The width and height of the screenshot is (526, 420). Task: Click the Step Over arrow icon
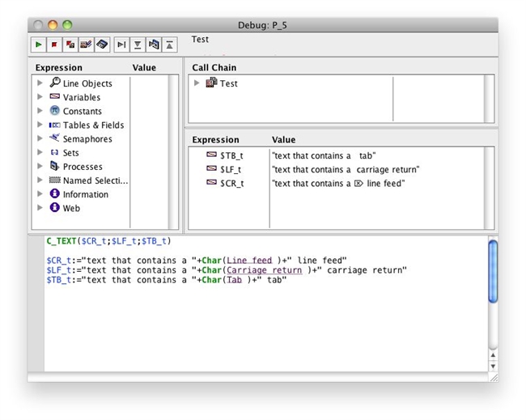pyautogui.click(x=121, y=45)
